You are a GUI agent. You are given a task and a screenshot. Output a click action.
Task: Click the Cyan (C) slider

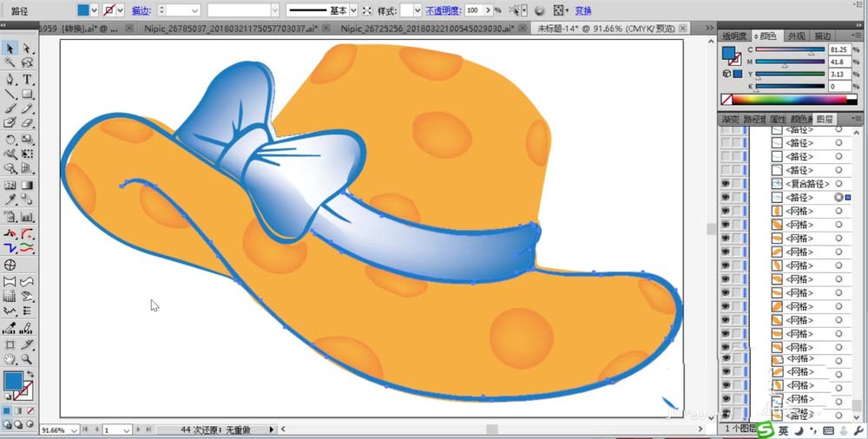[x=790, y=50]
